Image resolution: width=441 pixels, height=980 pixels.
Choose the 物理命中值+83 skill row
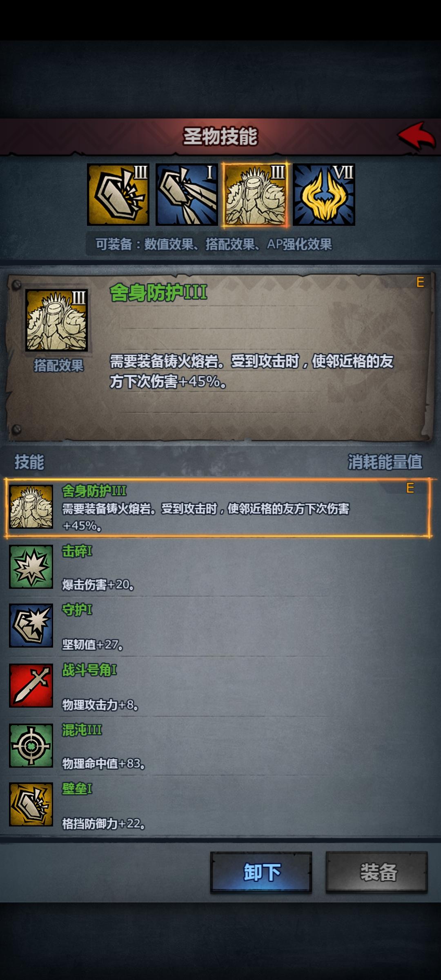pyautogui.click(x=218, y=746)
